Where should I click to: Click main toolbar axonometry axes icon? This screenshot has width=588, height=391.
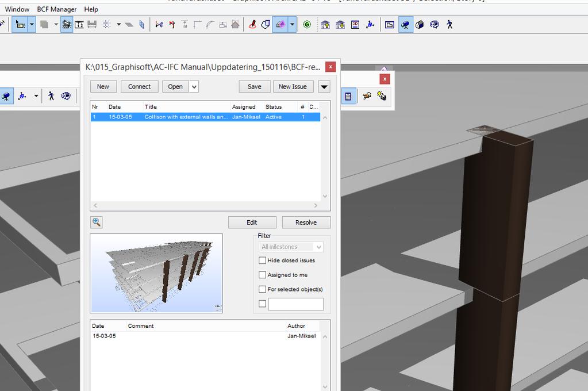(x=370, y=25)
